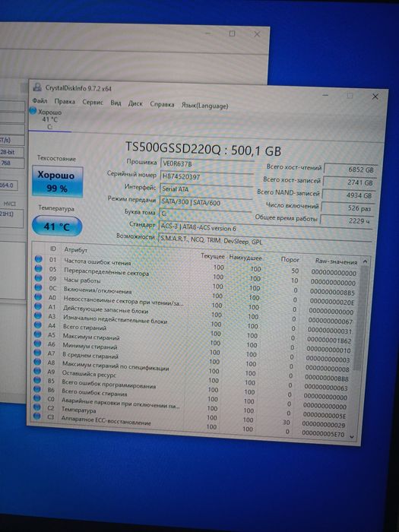Click the Возможности field listing S.M.A.R.T., NCQ, TRIM

pos(264,241)
